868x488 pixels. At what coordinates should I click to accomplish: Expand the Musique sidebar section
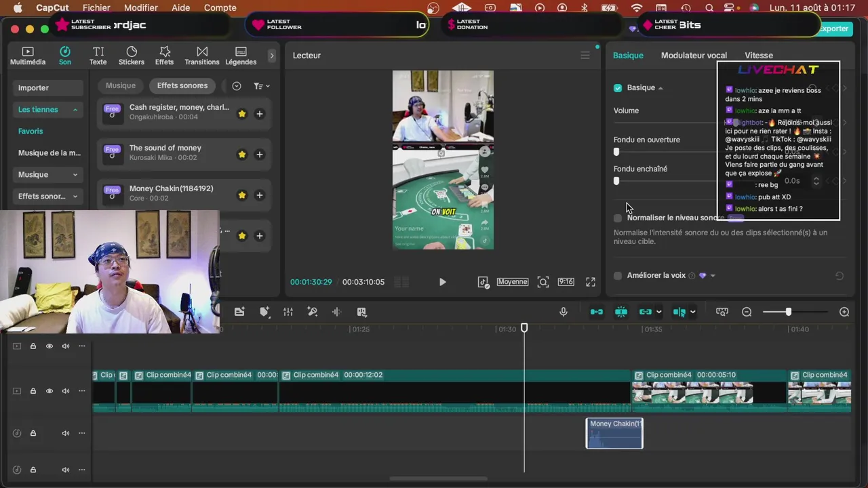click(75, 175)
